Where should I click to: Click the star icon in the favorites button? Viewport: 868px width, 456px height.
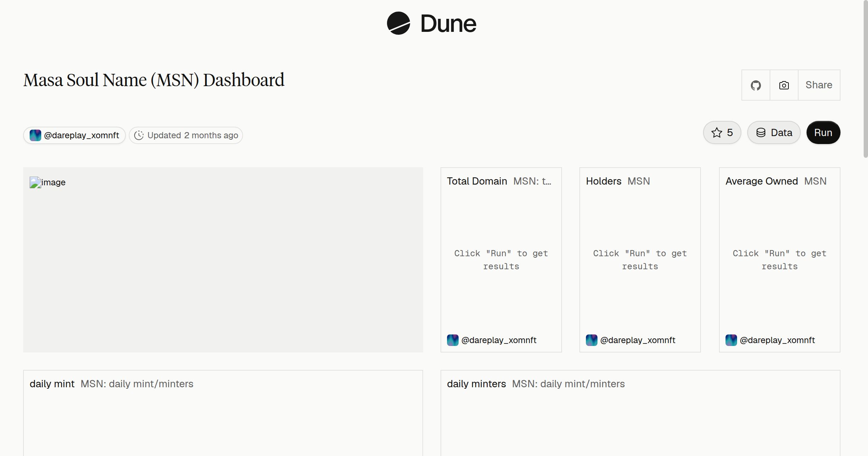point(717,132)
